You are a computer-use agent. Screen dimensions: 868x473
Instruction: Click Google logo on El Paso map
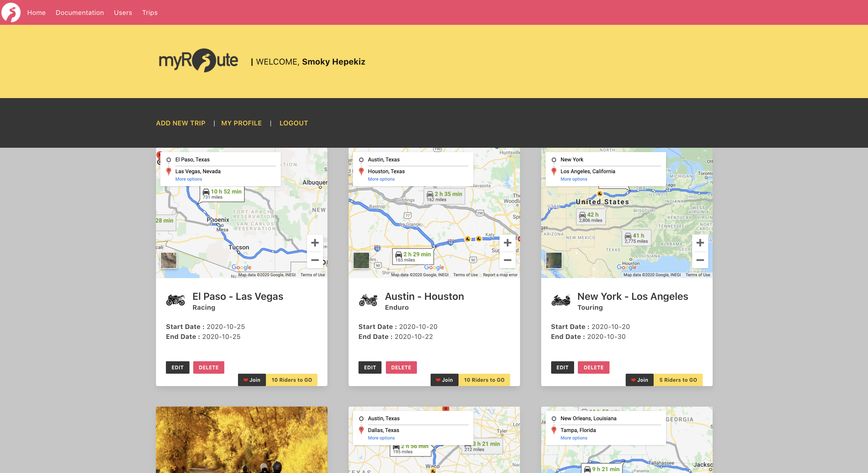pos(241,267)
